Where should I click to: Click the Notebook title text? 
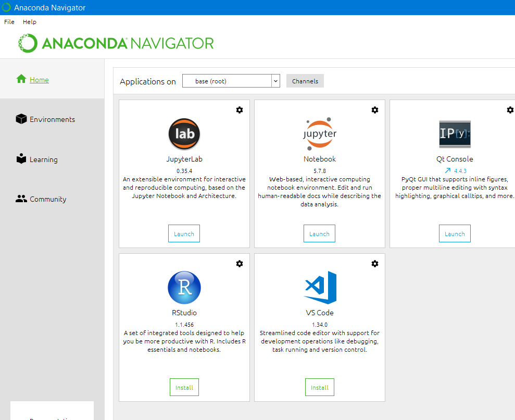(320, 159)
